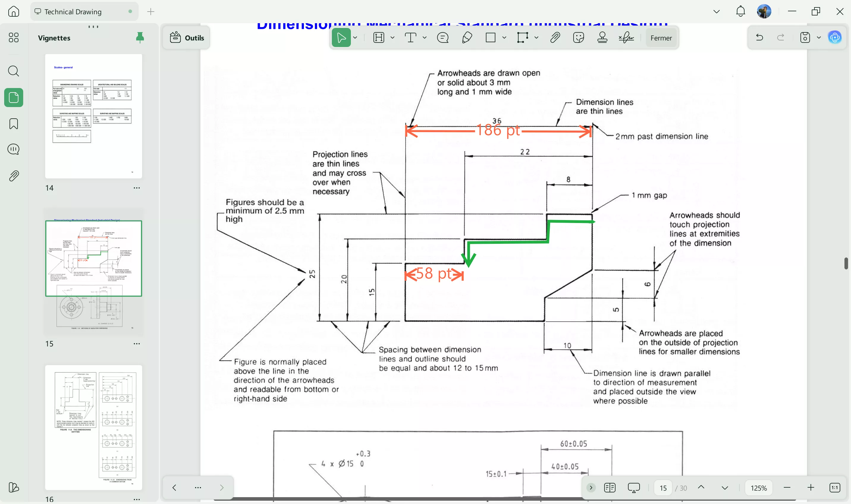Image resolution: width=851 pixels, height=504 pixels.
Task: Click the Fermer button
Action: click(661, 37)
